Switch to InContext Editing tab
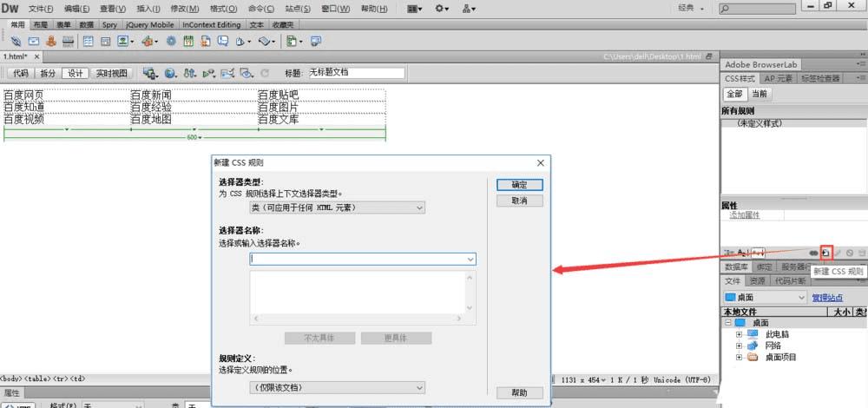 [x=212, y=25]
